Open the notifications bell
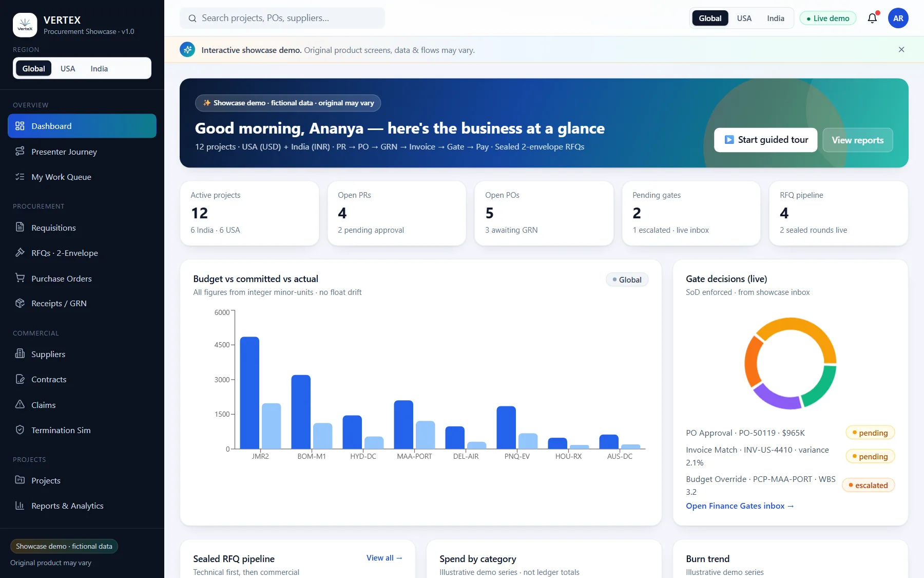 click(872, 18)
